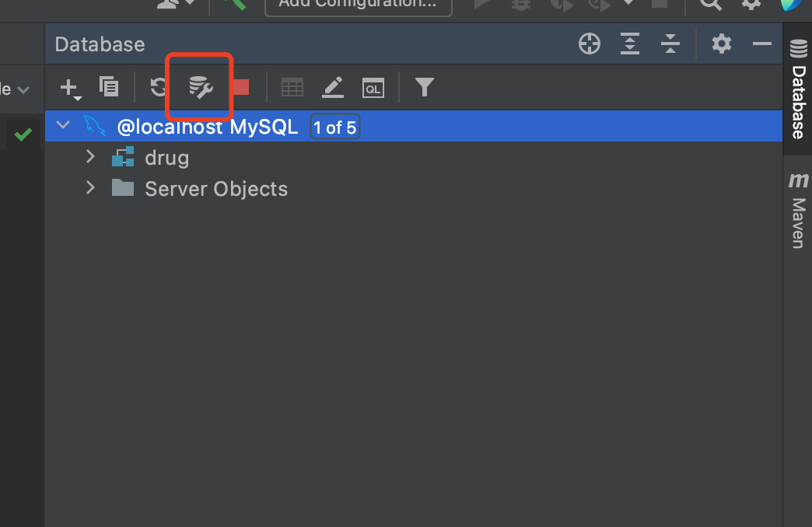Select the Database side tab

click(x=798, y=89)
